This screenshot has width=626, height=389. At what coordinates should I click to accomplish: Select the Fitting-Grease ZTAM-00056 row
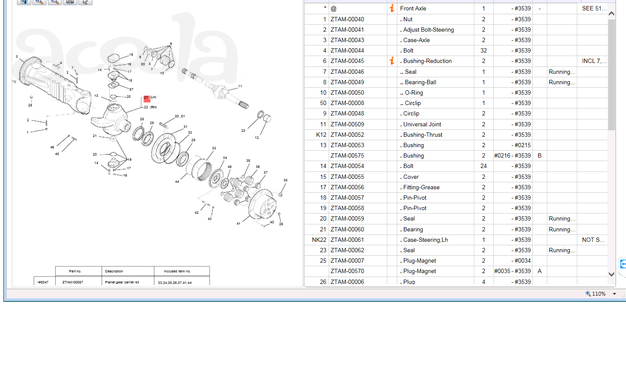click(x=456, y=187)
